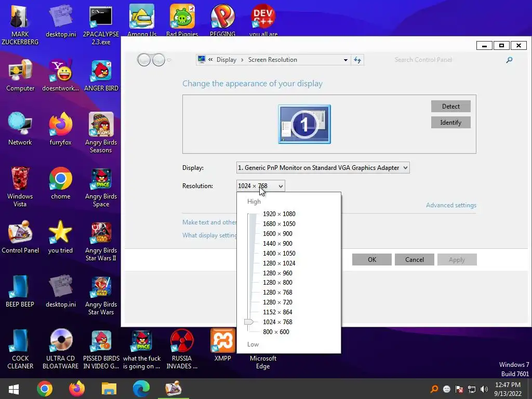Screen dimensions: 532x399
Task: Click the Identify button
Action: click(450, 123)
